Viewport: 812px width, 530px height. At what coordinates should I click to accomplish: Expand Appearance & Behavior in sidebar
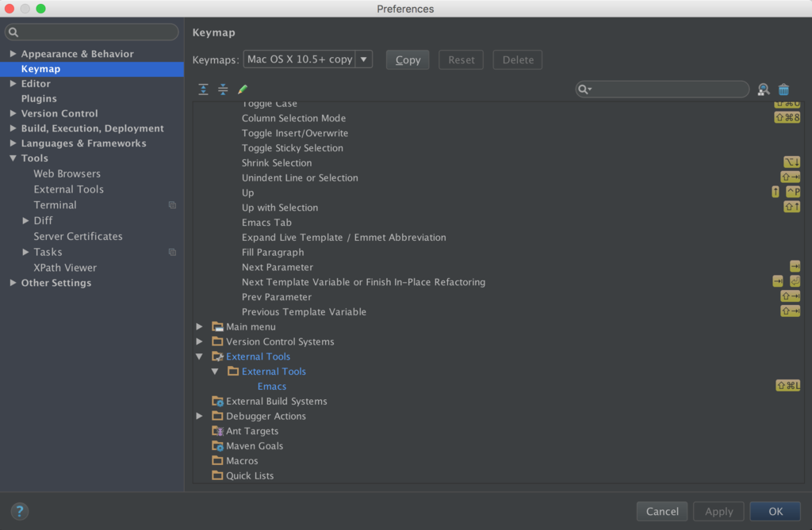tap(13, 54)
